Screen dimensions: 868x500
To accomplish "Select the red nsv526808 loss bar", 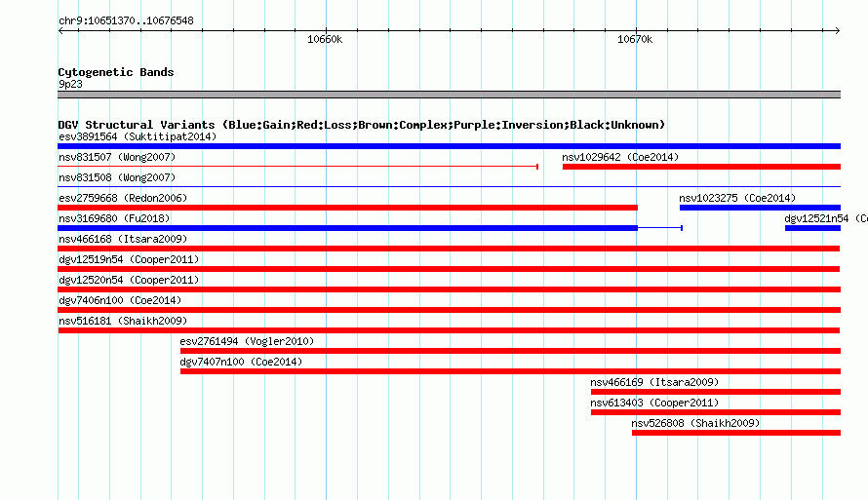I will 736,433.
